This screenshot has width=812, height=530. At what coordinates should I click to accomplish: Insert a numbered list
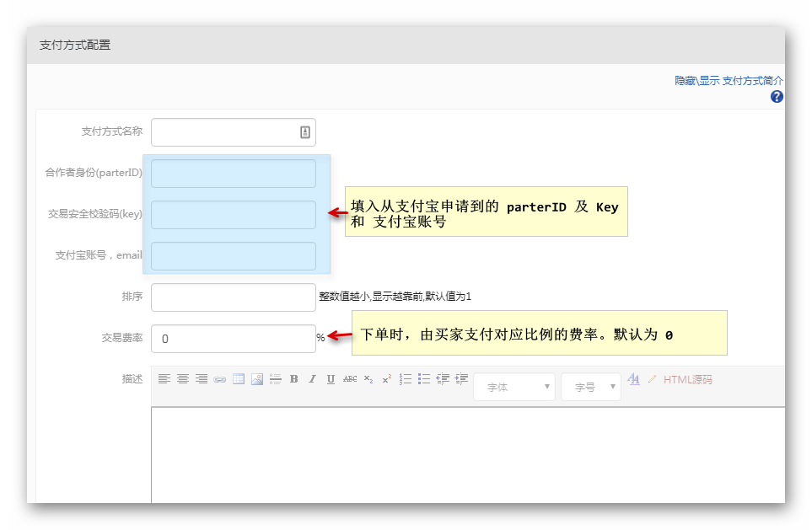click(406, 379)
